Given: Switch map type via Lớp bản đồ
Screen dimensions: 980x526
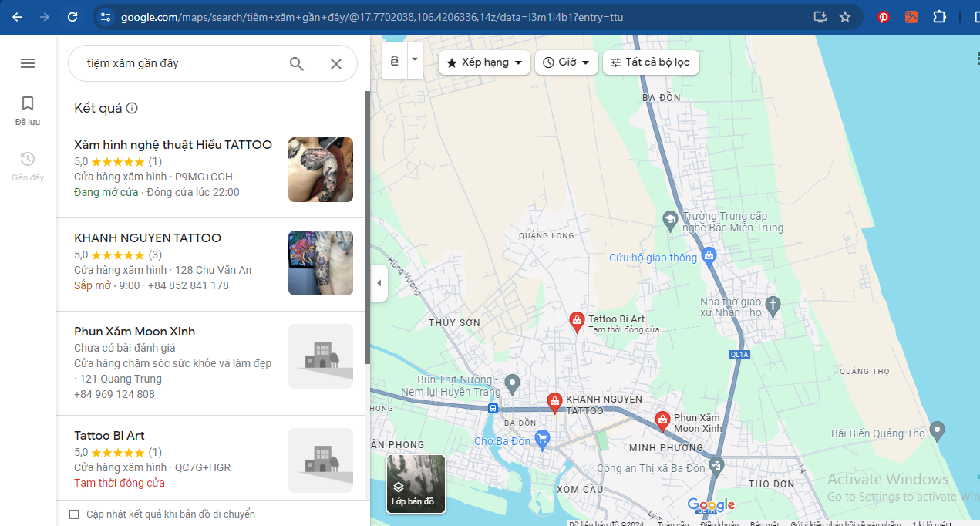Looking at the screenshot, I should [x=416, y=484].
